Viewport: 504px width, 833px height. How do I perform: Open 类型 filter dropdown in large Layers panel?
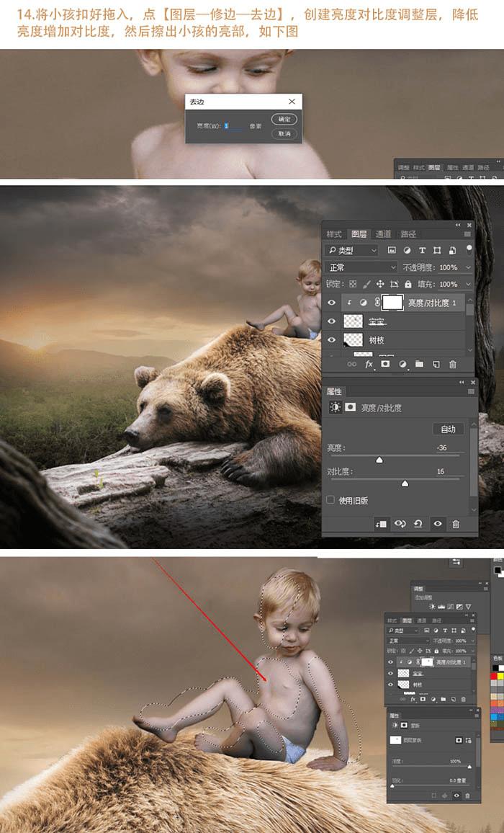click(351, 250)
